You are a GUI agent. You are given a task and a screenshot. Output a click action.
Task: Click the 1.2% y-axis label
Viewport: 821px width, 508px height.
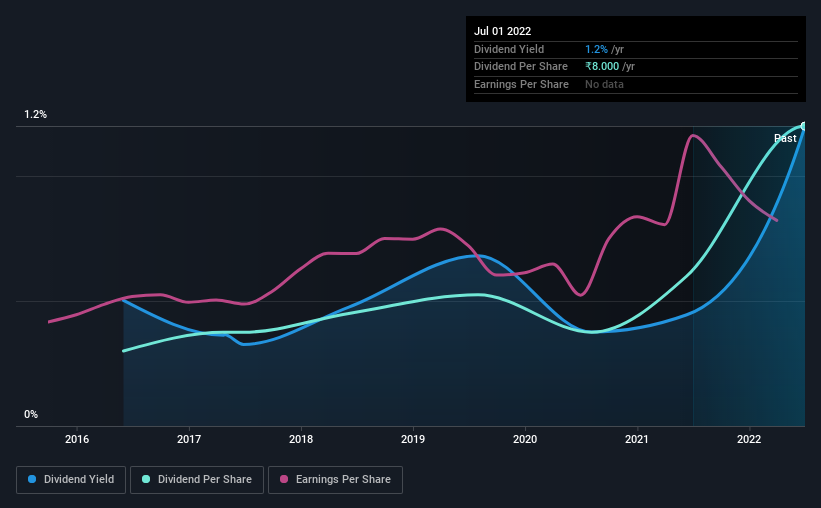(x=36, y=115)
